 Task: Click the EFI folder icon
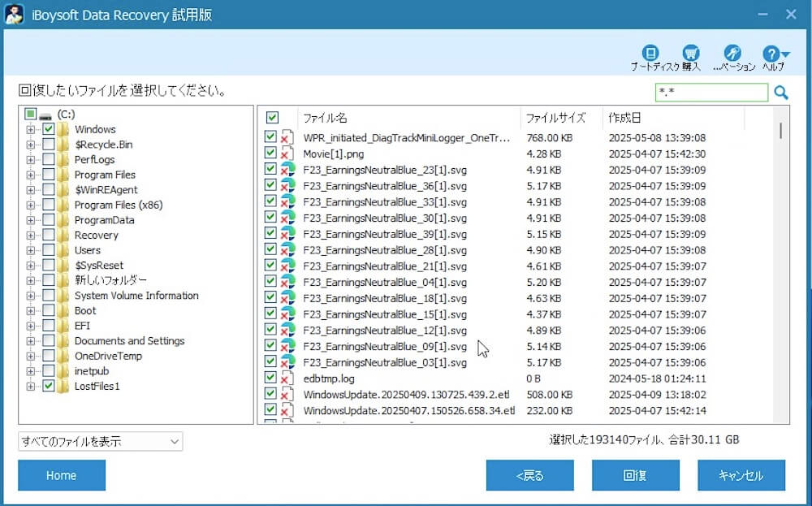click(x=63, y=326)
